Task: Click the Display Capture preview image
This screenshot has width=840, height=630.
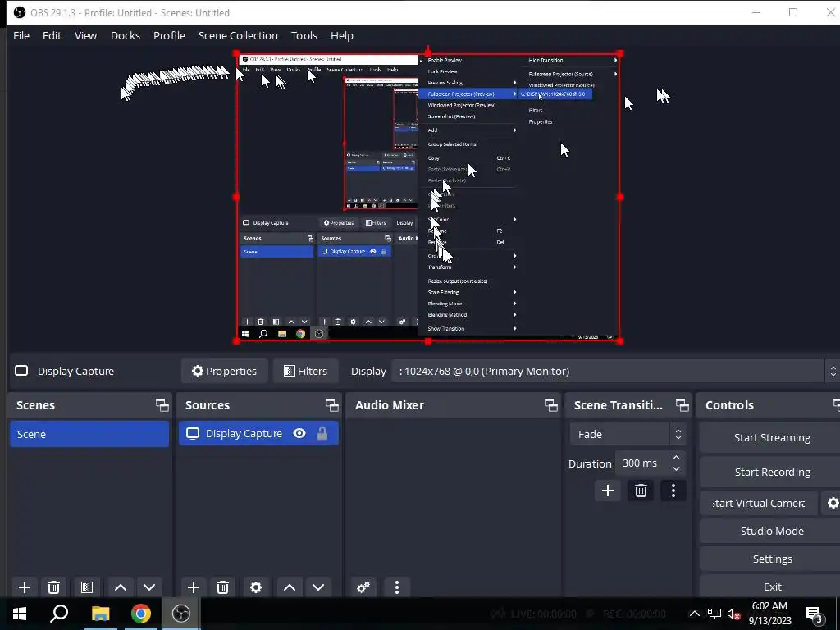Action: [x=428, y=197]
